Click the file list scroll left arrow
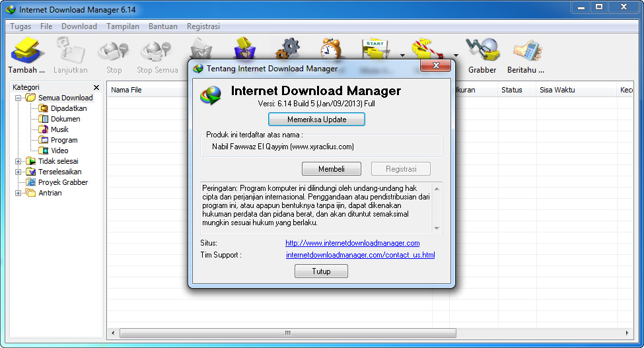The image size is (644, 348). 114,333
